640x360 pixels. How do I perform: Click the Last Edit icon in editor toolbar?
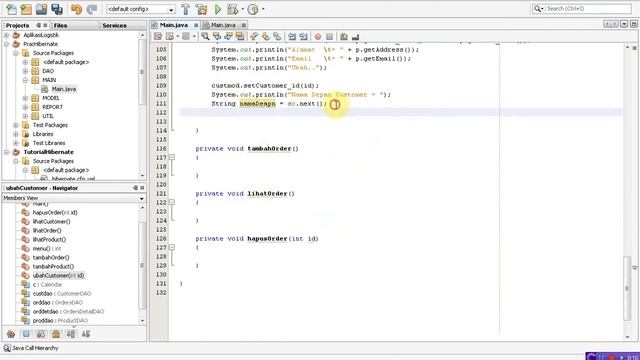pos(158,37)
